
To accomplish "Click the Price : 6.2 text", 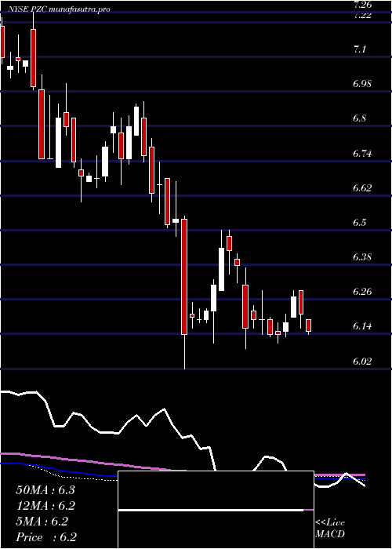I will pos(46,537).
